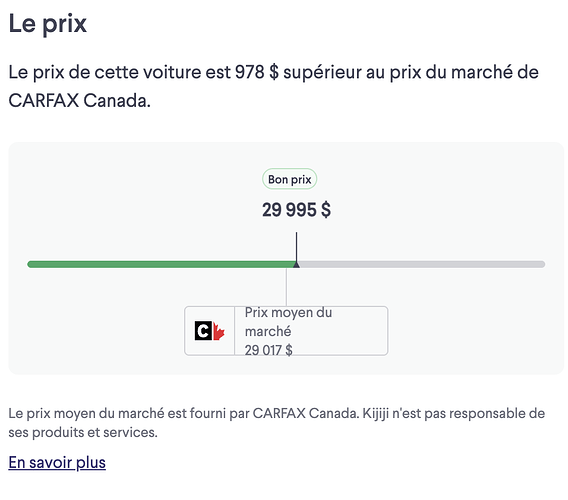Click the red maple leaf in logo
Image resolution: width=568 pixels, height=500 pixels.
tap(219, 331)
